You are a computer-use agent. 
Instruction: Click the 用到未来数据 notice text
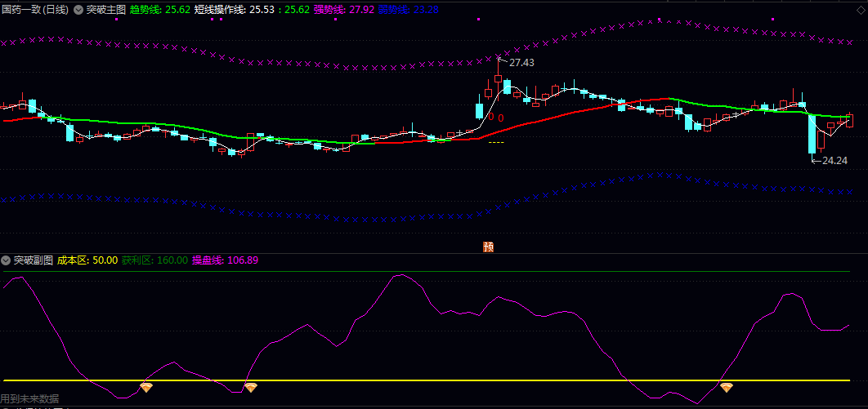click(x=29, y=398)
